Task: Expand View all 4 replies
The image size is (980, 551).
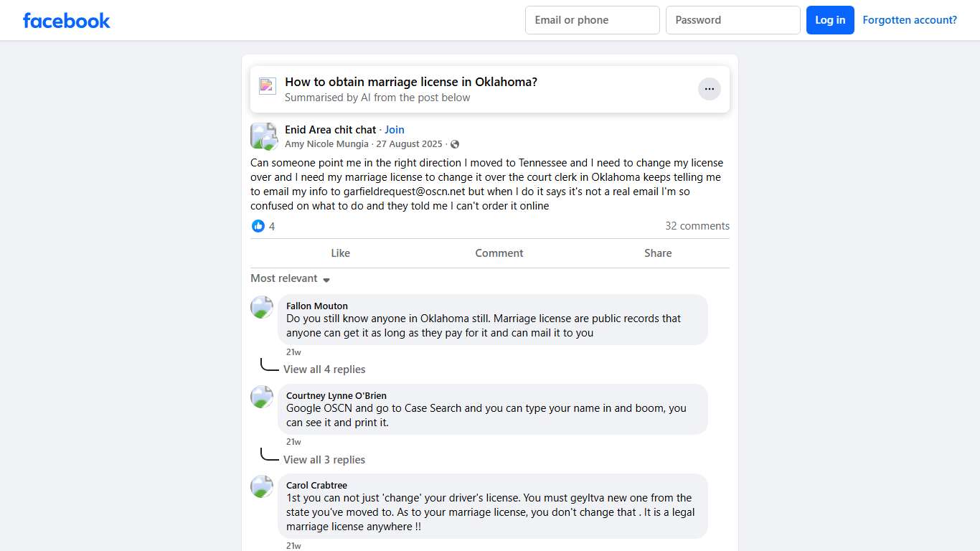Action: point(324,369)
